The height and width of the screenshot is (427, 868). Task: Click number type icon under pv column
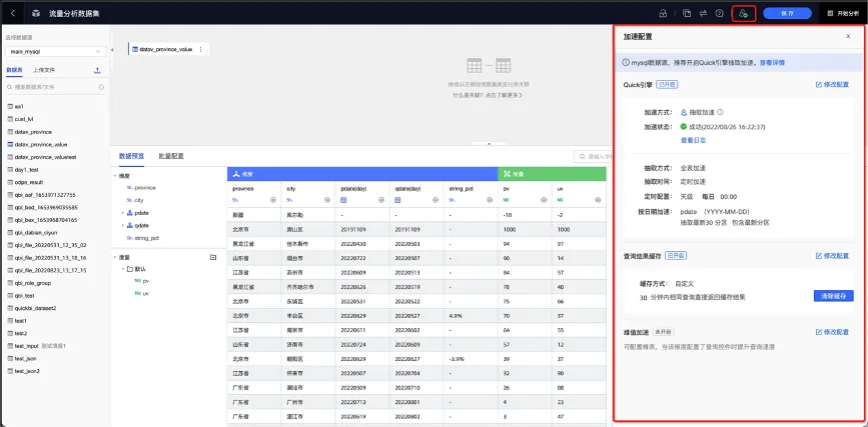point(506,200)
